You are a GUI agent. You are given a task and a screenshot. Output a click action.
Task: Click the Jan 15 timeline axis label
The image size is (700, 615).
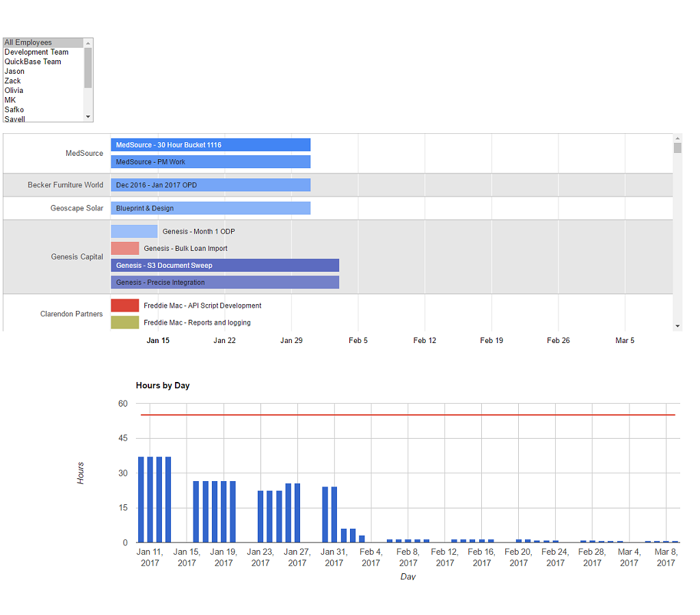tap(158, 340)
